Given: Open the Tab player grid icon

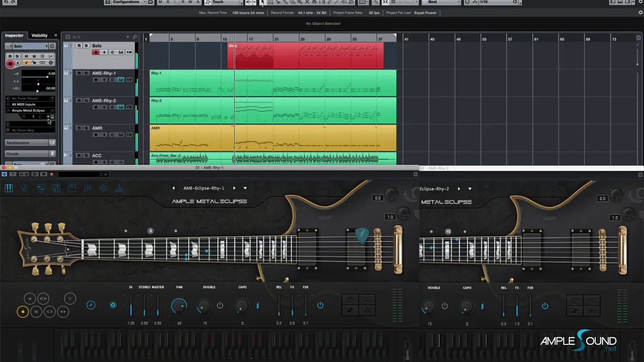Looking at the screenshot, I should [56, 189].
